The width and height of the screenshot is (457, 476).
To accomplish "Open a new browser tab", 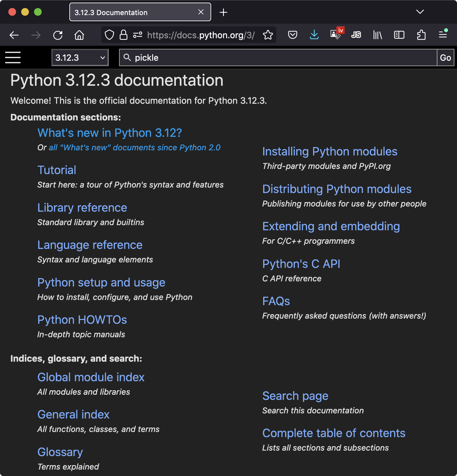I will [x=223, y=12].
